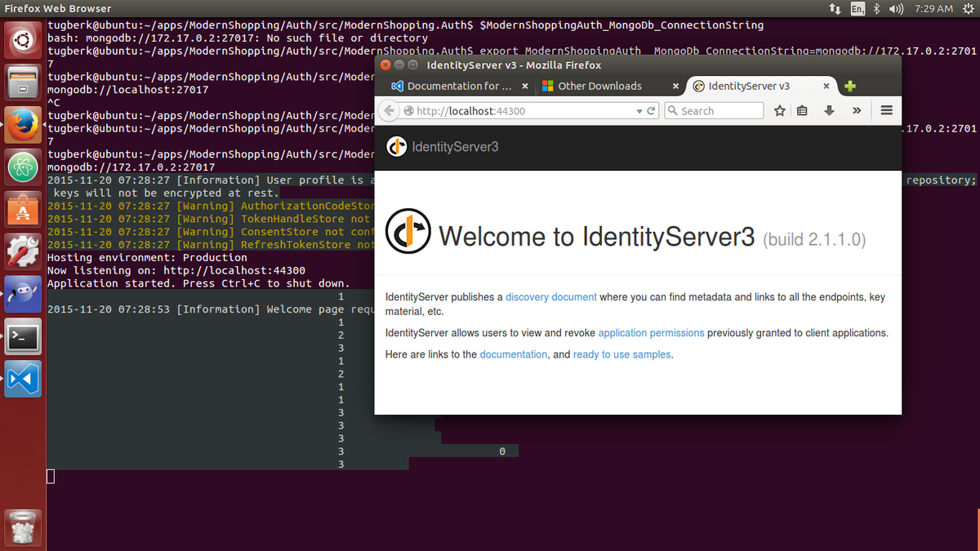
Task: Click the localhost:44300 address bar
Action: click(x=523, y=110)
